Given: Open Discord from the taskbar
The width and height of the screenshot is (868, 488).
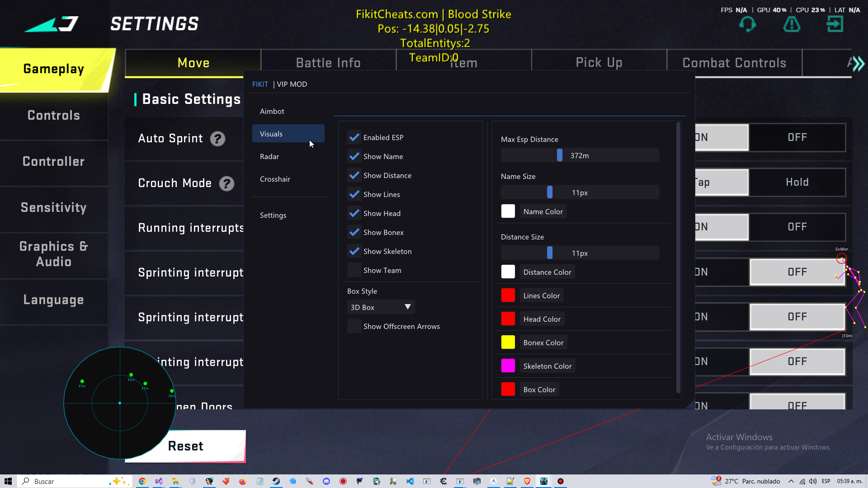Looking at the screenshot, I should (326, 481).
